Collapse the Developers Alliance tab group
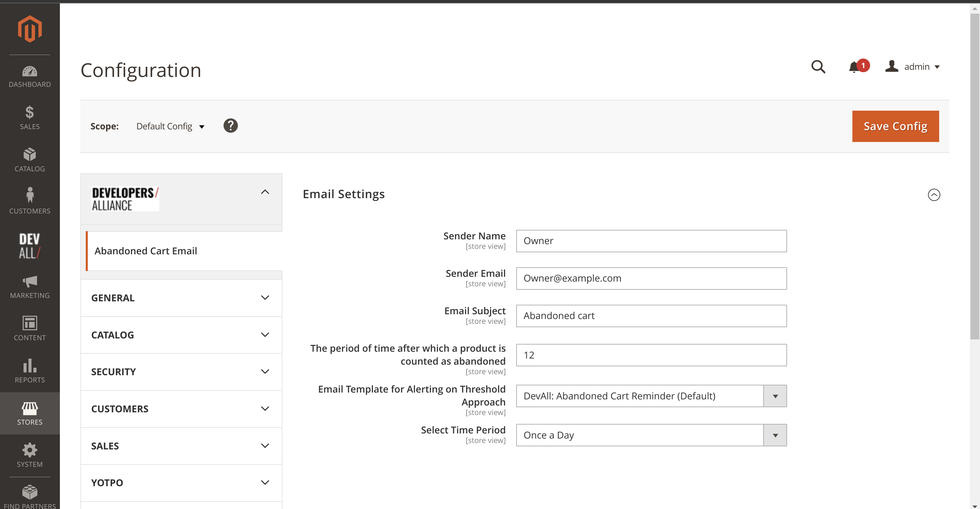980x509 pixels. click(x=265, y=192)
